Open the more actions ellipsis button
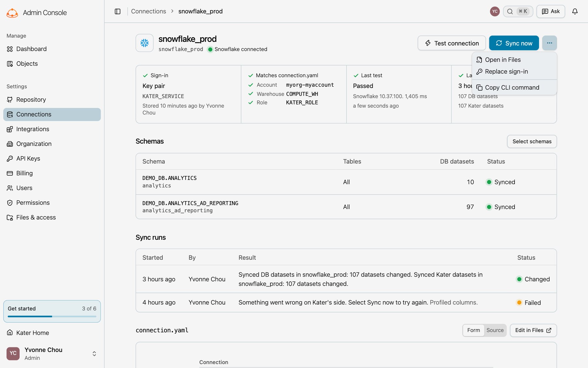Viewport: 588px width, 368px height. (549, 43)
